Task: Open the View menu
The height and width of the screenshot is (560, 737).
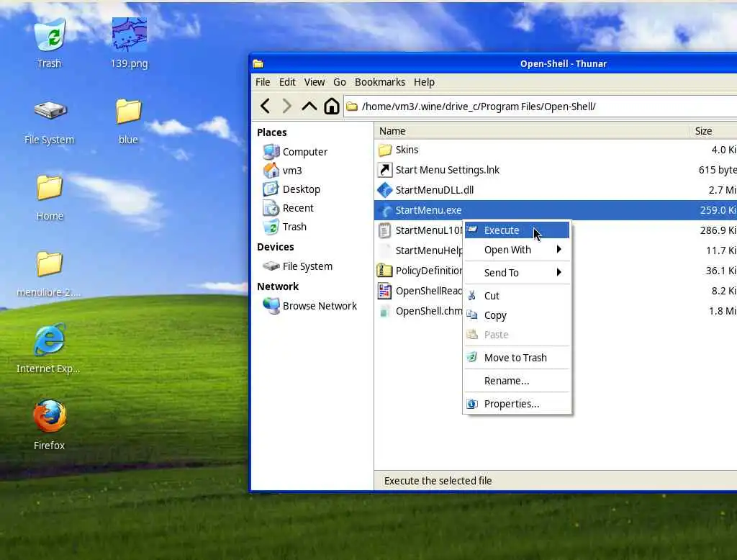Action: [x=315, y=82]
